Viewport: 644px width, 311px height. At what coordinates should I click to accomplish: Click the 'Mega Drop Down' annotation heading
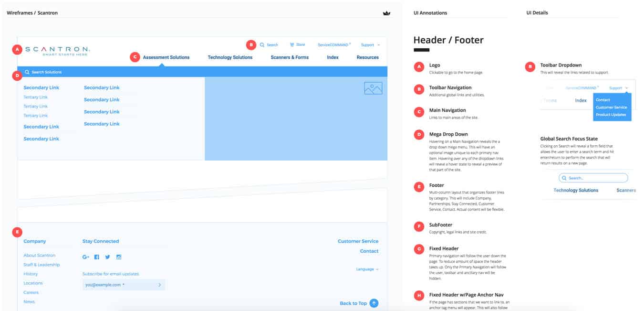pos(448,134)
